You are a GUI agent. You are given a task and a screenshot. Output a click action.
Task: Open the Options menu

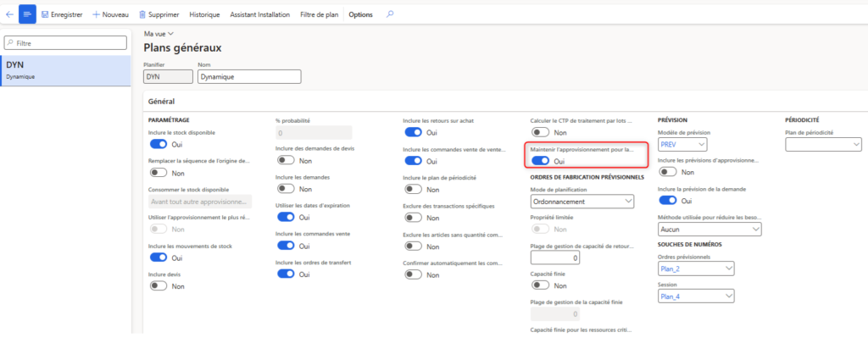coord(360,14)
